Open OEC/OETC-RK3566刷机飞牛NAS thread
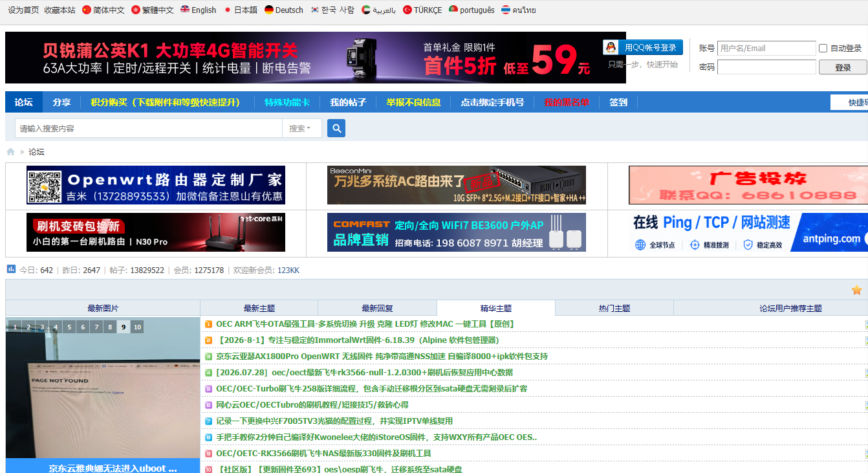 (x=323, y=454)
